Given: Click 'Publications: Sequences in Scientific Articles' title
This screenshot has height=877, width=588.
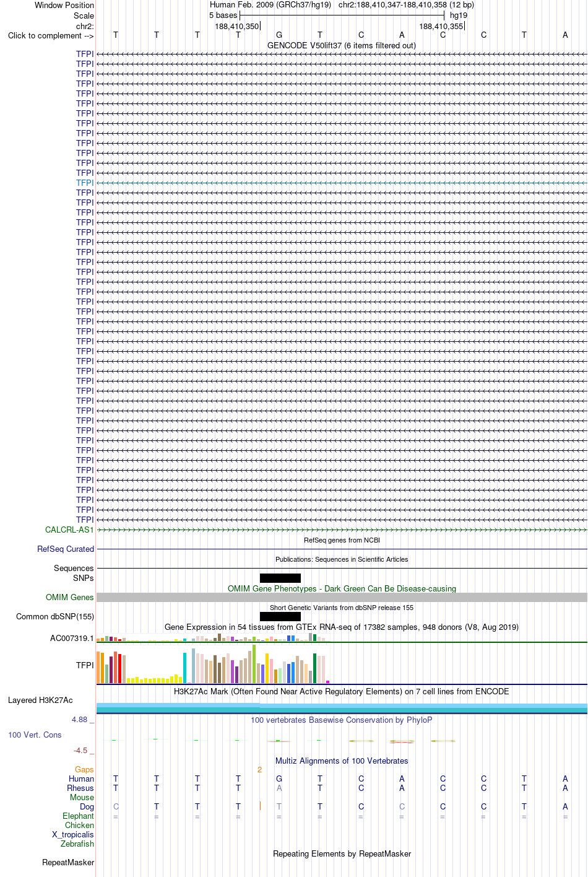Looking at the screenshot, I should click(342, 559).
